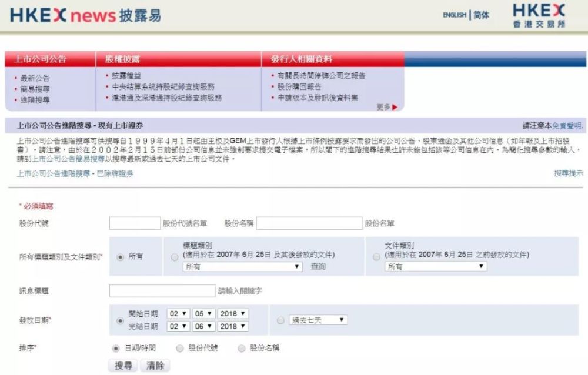The height and width of the screenshot is (375, 588).
Task: Focus the 訊息標題 keyword input field
Action: tap(162, 290)
